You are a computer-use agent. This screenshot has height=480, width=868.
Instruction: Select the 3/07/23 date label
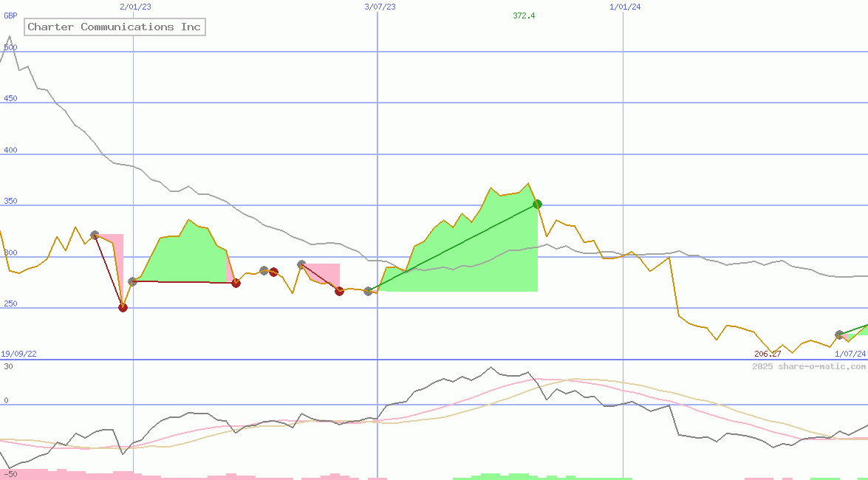[380, 7]
